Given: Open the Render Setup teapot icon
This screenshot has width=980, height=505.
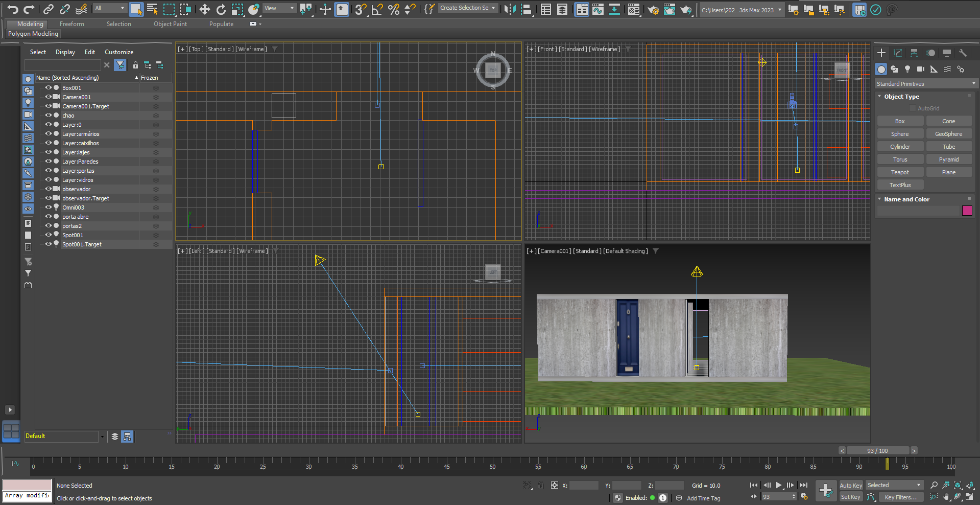Looking at the screenshot, I should pyautogui.click(x=653, y=9).
